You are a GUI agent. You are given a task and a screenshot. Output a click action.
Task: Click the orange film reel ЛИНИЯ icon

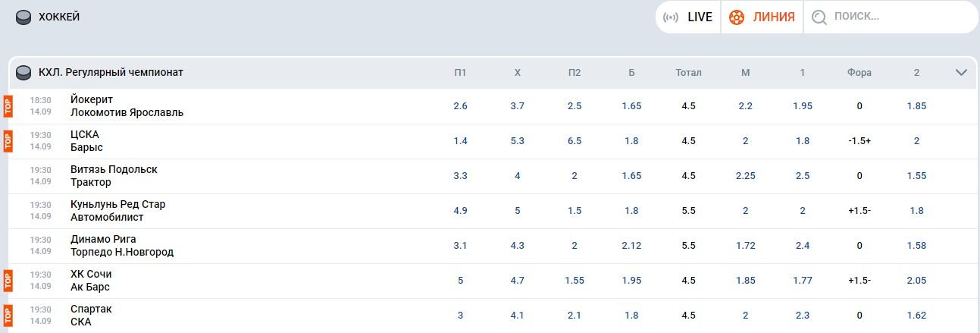coord(736,17)
